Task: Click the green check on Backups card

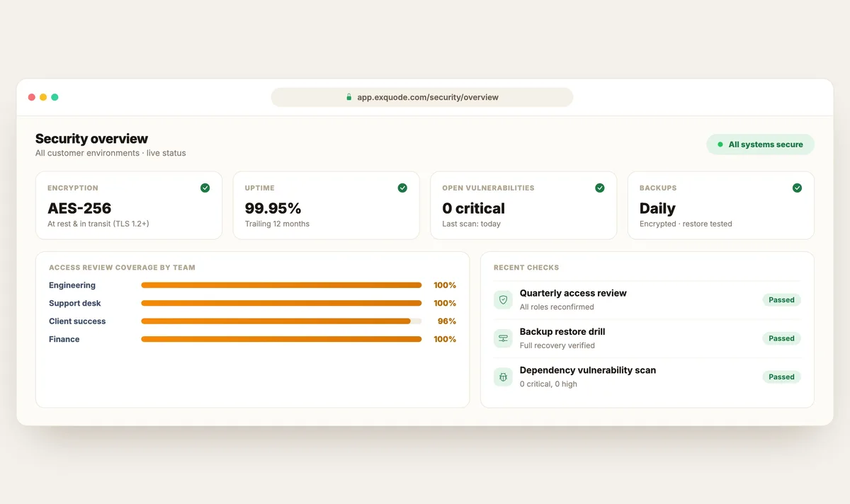Action: [797, 188]
